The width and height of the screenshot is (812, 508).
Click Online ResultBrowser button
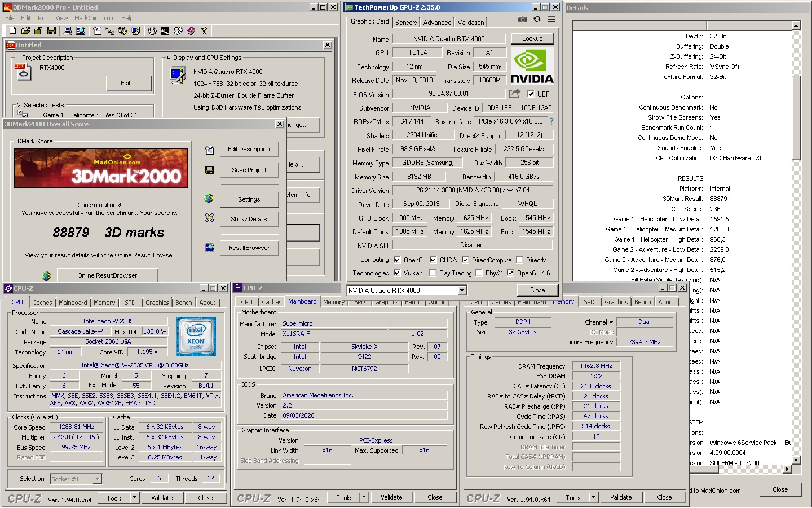click(x=107, y=275)
